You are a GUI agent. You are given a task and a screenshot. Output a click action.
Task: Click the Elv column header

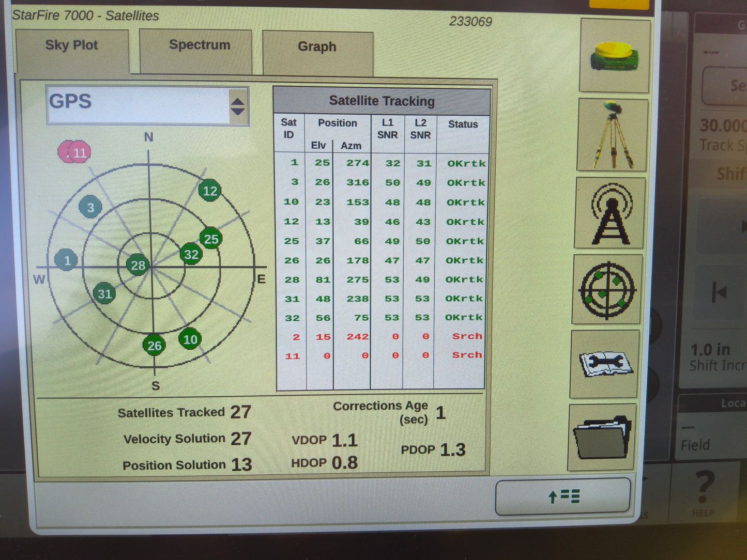(x=318, y=146)
